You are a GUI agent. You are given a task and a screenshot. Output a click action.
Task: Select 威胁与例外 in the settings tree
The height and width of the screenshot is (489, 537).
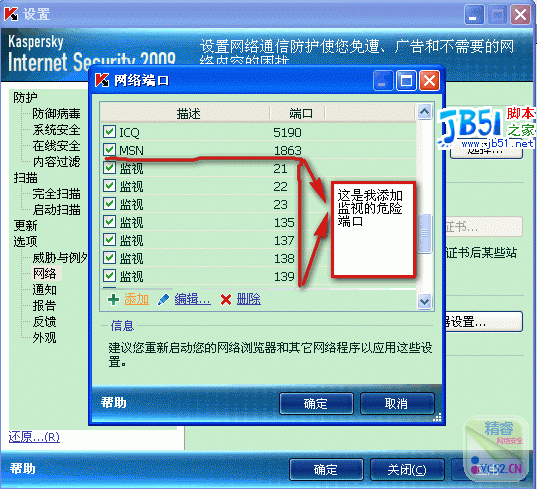click(x=60, y=258)
